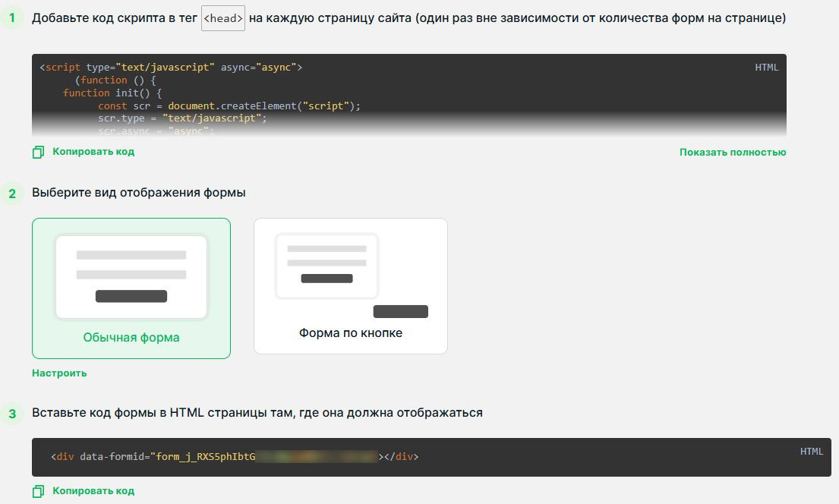Select the Форма по кнопке display option
Viewport: 839px width, 504px height.
coord(351,285)
